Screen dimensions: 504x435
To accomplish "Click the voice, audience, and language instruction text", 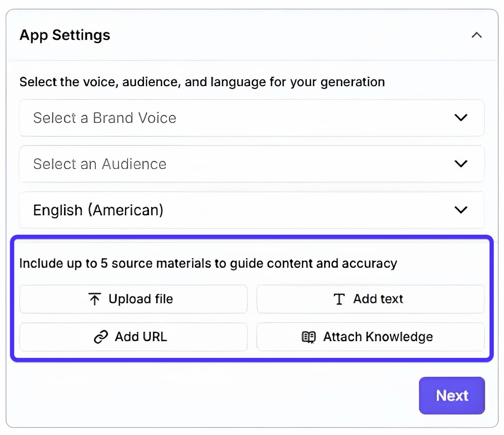I will pyautogui.click(x=202, y=82).
